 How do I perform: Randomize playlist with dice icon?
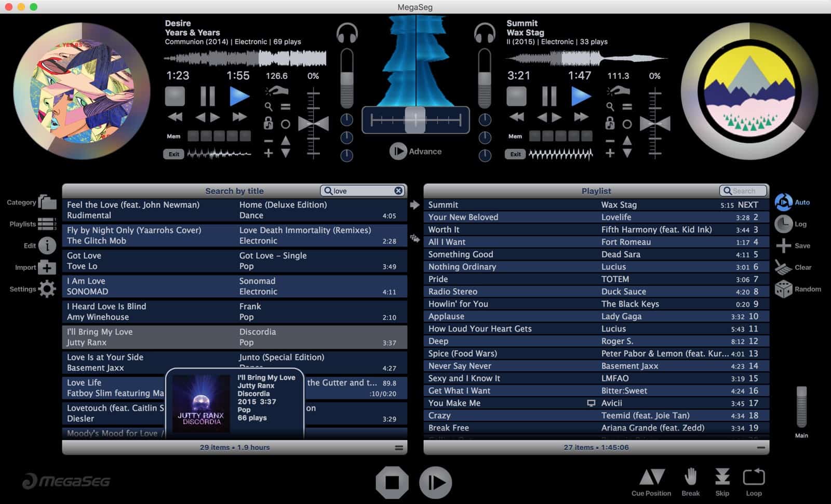(783, 289)
